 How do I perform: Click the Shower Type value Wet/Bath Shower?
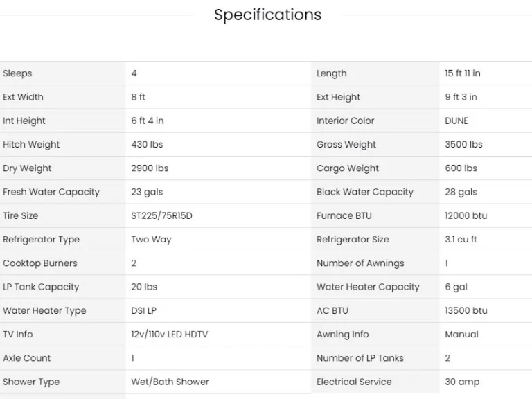coord(170,382)
